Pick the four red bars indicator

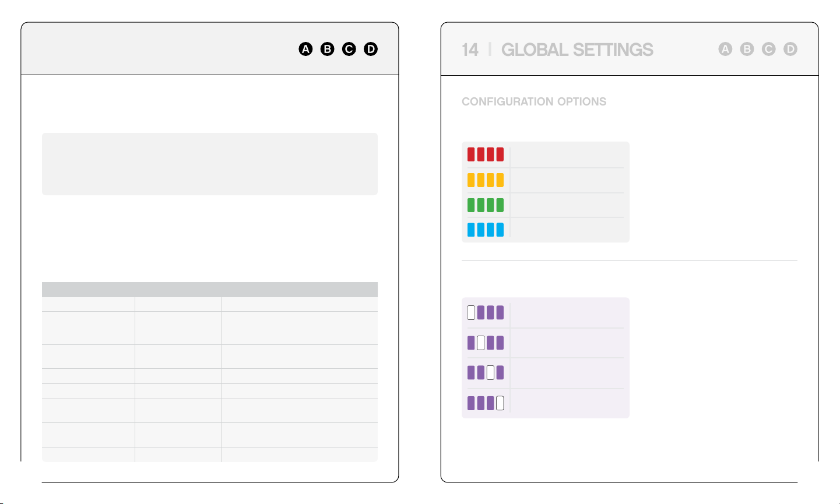(x=486, y=154)
